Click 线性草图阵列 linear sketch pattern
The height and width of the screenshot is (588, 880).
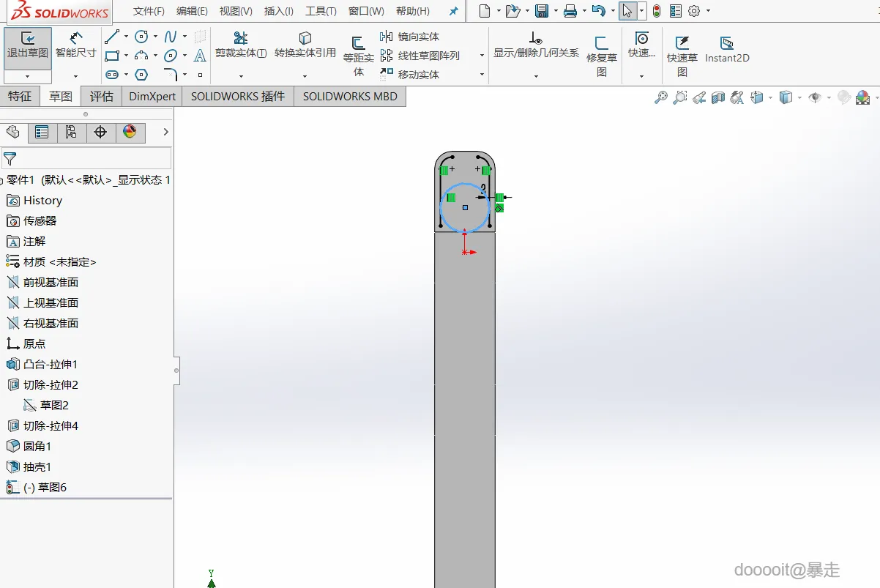[x=420, y=56]
